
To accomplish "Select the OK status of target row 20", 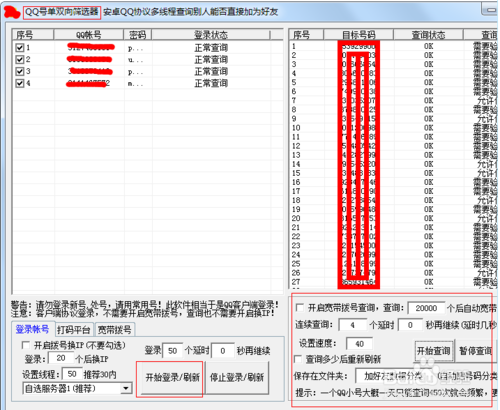I will [x=429, y=218].
